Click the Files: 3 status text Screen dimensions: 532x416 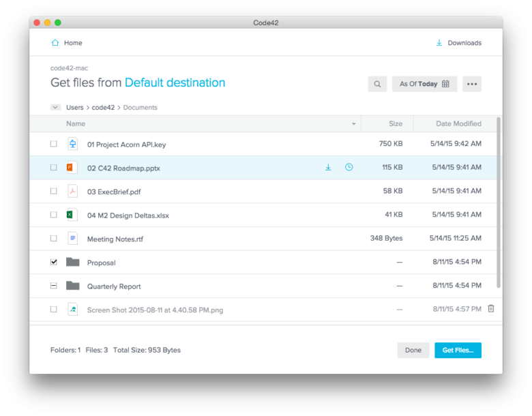click(x=97, y=350)
